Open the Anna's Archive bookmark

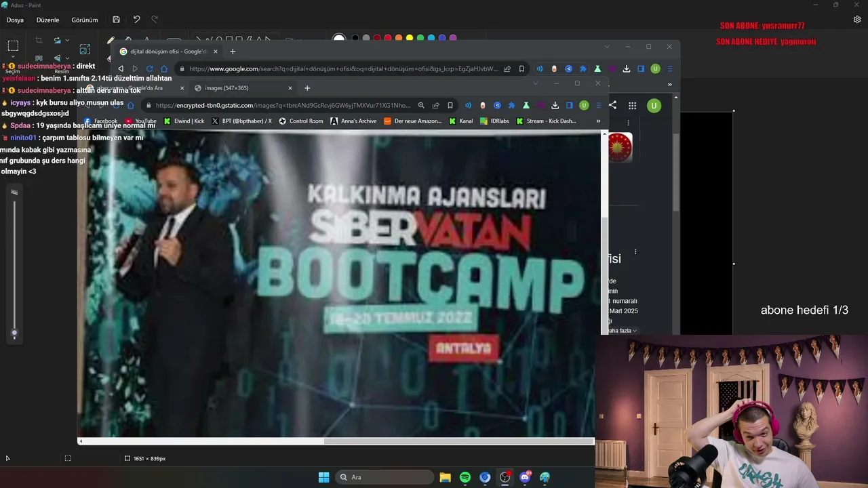click(353, 121)
